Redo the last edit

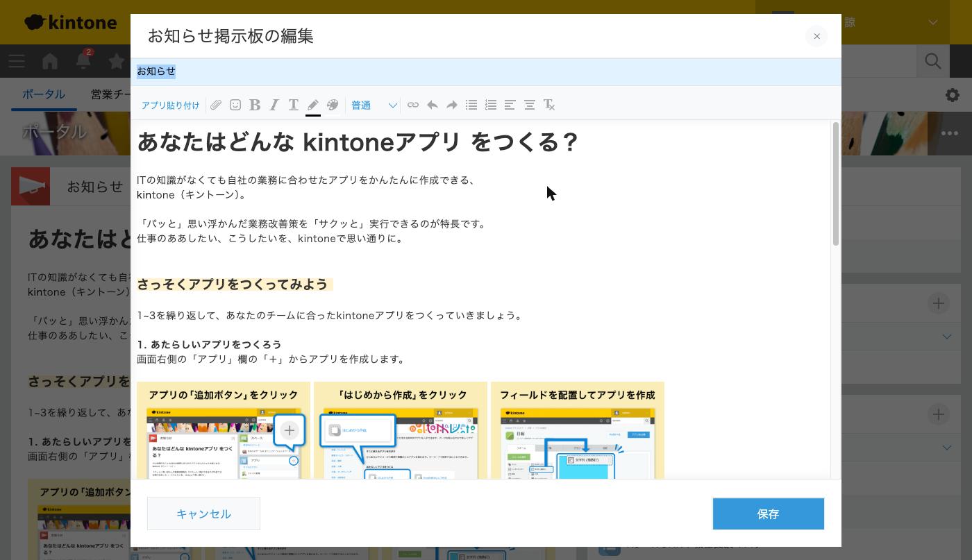click(452, 105)
